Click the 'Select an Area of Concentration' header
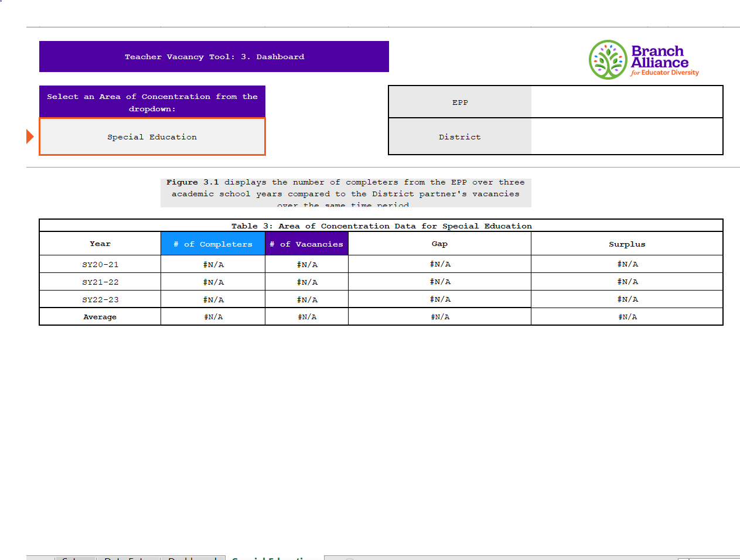This screenshot has width=740, height=560. point(152,102)
